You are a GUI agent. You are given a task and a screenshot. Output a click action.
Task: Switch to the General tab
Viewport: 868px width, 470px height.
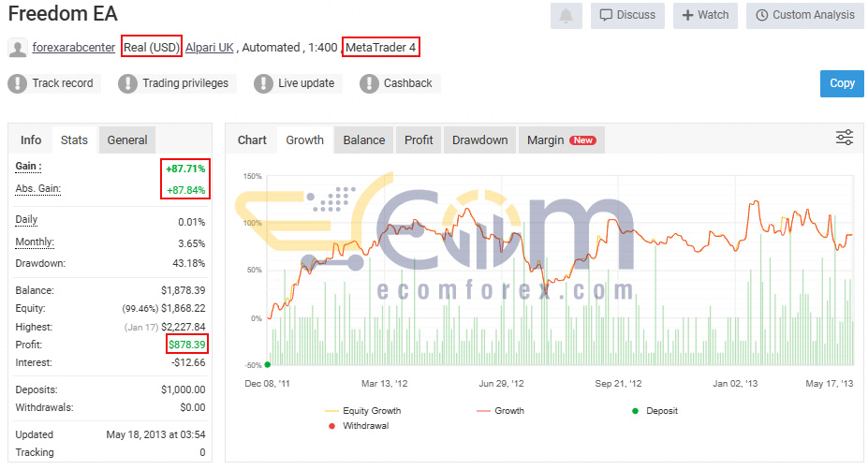click(x=127, y=140)
